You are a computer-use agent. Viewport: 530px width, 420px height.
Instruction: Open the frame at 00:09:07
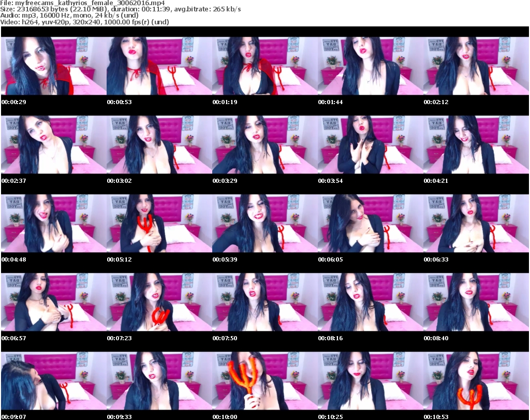(x=54, y=381)
